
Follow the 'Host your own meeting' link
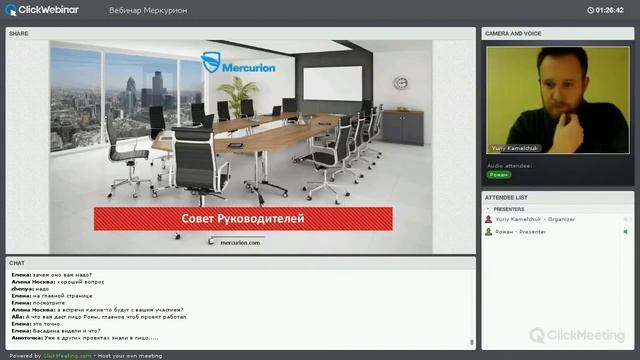tap(130, 356)
